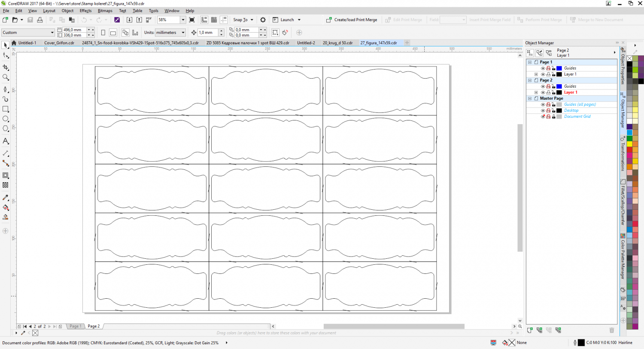The height and width of the screenshot is (349, 644).
Task: Open the page size Custom dropdown
Action: (x=52, y=33)
